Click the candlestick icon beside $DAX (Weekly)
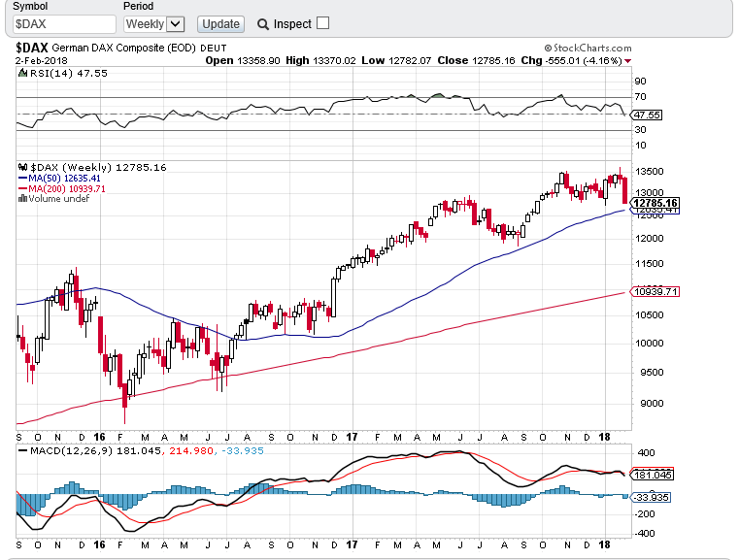This screenshot has height=560, width=739. point(23,167)
